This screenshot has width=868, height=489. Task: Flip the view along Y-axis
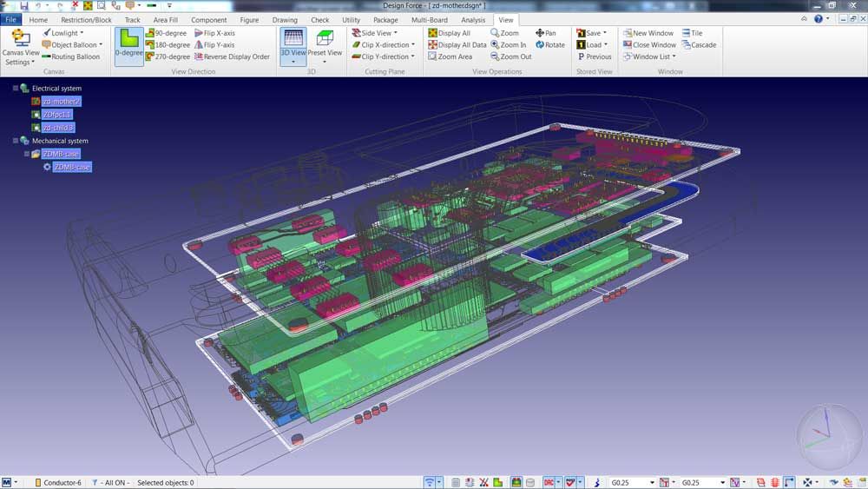point(214,45)
